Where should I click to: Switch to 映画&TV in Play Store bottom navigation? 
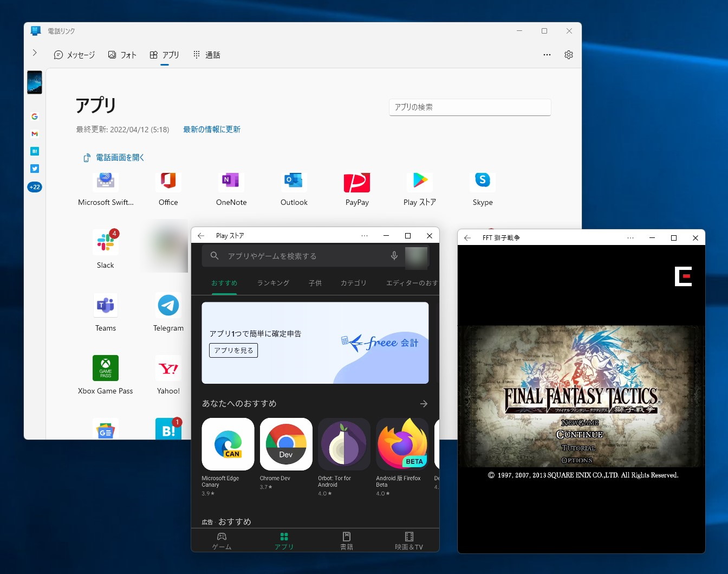pyautogui.click(x=409, y=541)
